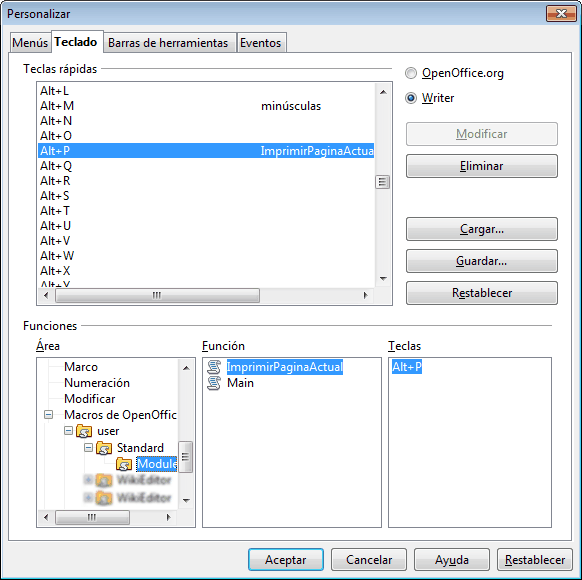582x580 pixels.
Task: Click Área tree scroll right arrow
Action: [x=169, y=517]
